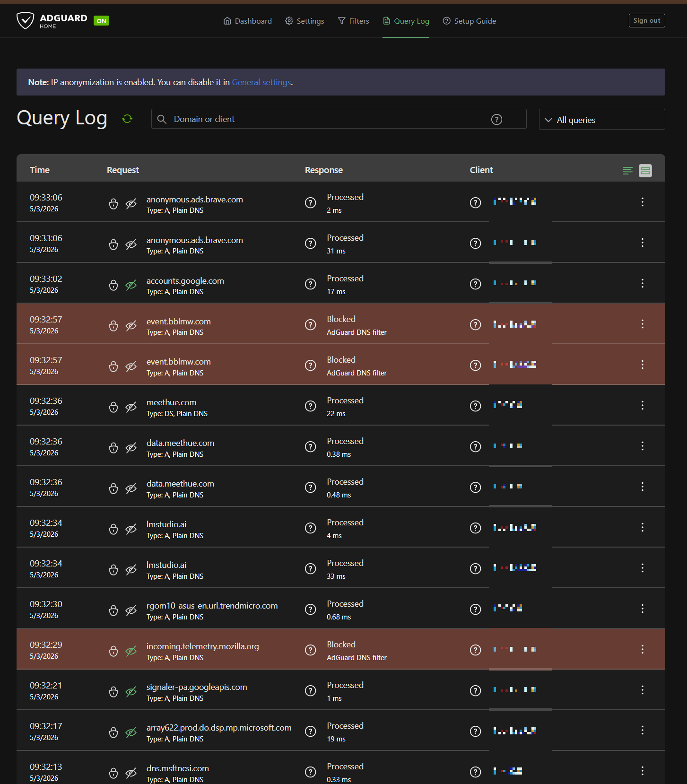
Task: Toggle tracker eye icon on meethue.com row
Action: (x=131, y=407)
